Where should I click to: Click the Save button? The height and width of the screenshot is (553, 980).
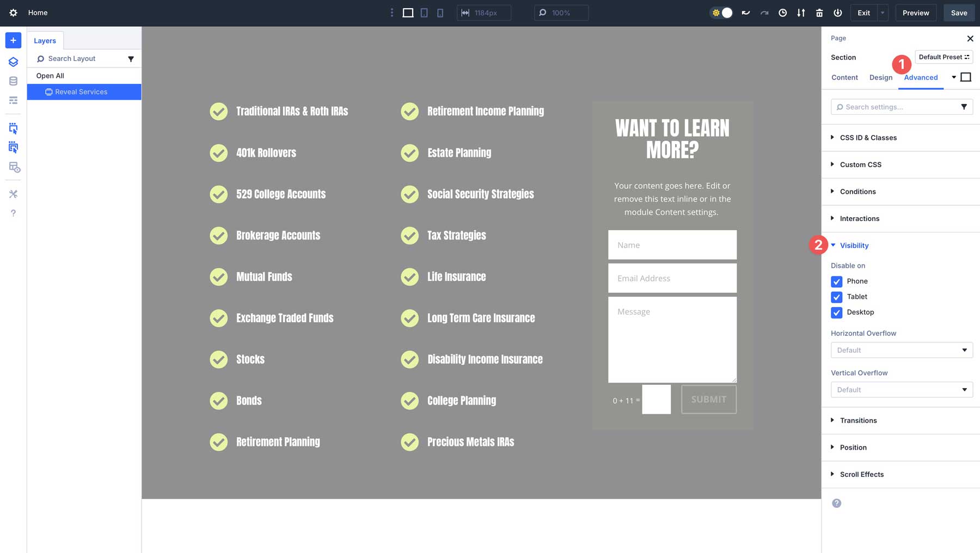[959, 13]
